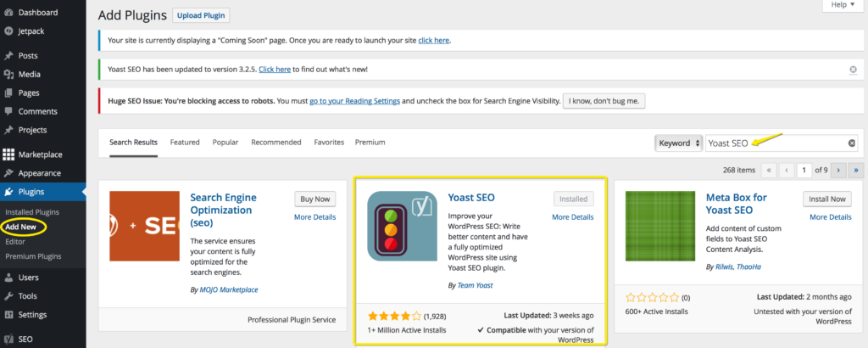The height and width of the screenshot is (348, 868).
Task: Switch to the Recommended tab
Action: 276,143
